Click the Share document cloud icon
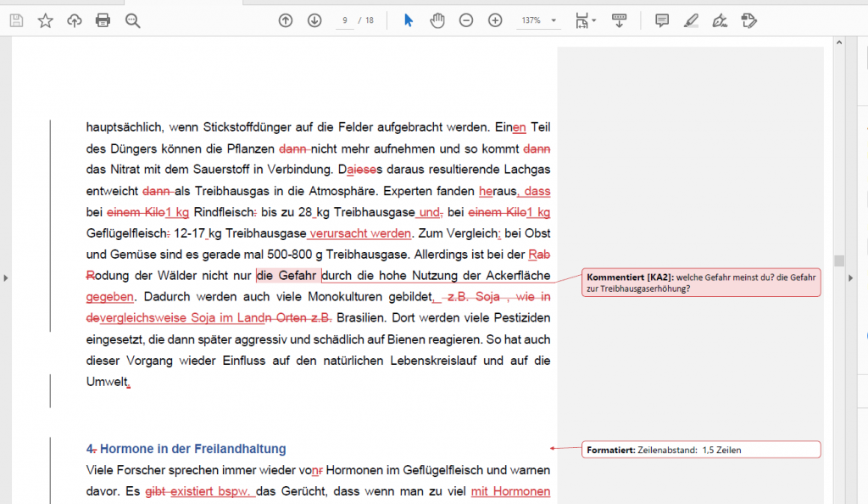868x504 pixels. [x=74, y=20]
